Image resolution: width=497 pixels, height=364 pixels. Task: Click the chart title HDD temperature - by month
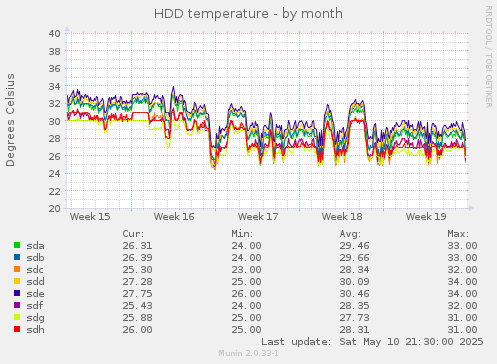tap(248, 14)
